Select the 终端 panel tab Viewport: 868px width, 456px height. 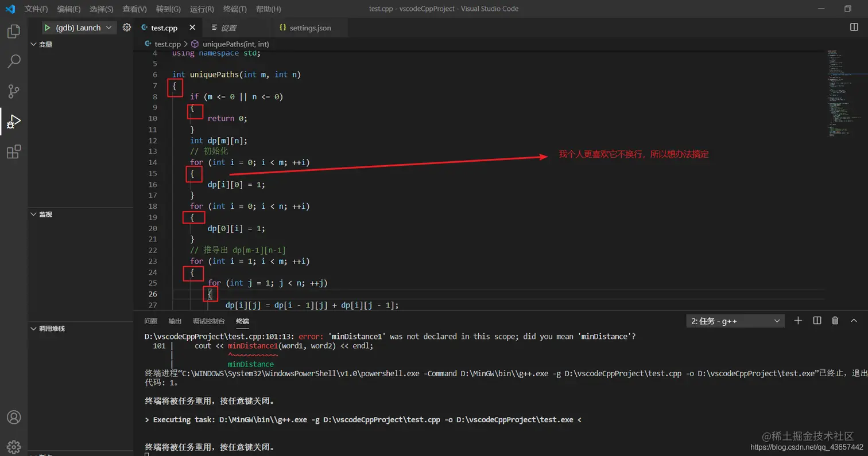(243, 321)
